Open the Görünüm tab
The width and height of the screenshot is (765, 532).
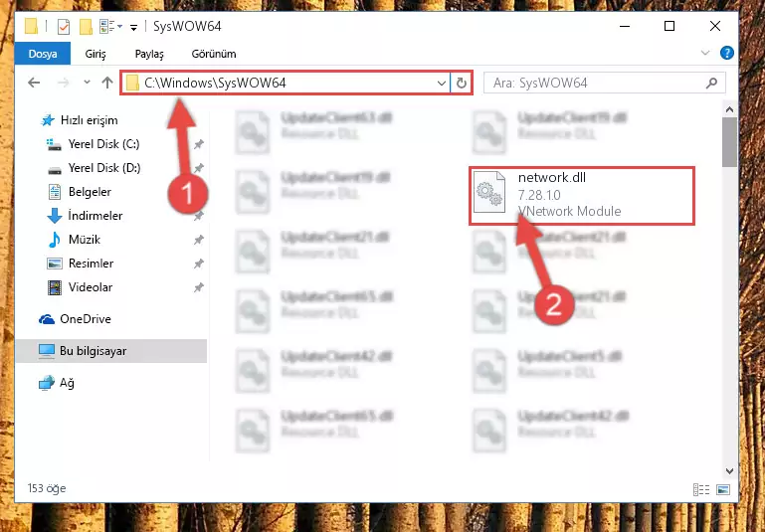coord(214,54)
